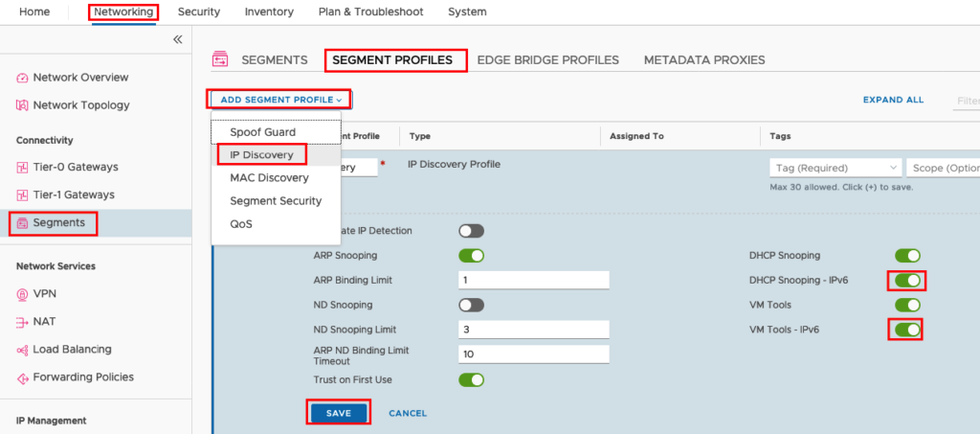The height and width of the screenshot is (434, 980).
Task: Toggle VM Tools - IPv6 switch
Action: point(907,330)
